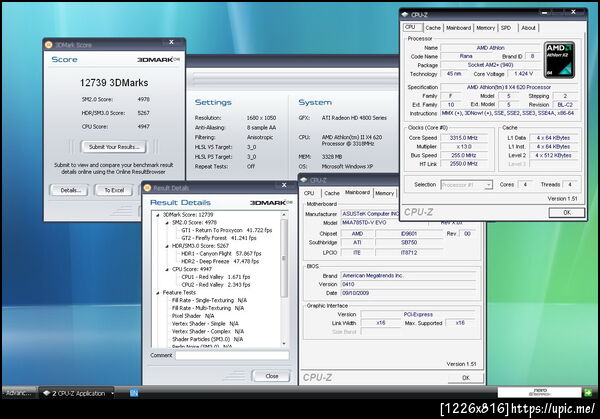Collapse the Feature Tests tree branch
The image size is (600, 419).
tap(157, 291)
